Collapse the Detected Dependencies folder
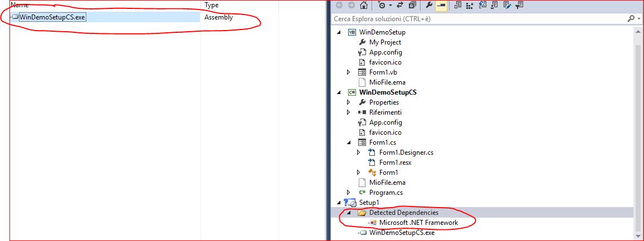 click(x=349, y=213)
